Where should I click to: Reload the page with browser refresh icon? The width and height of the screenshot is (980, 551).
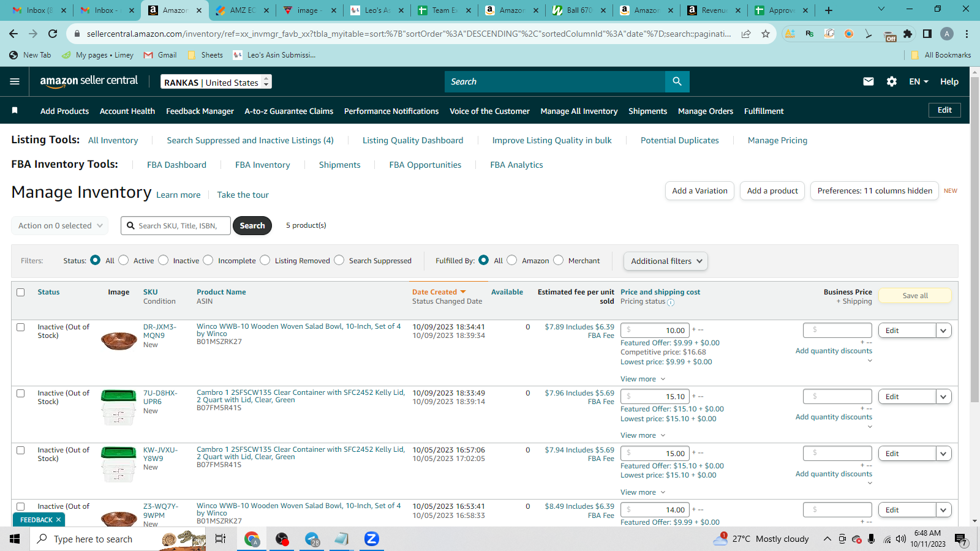click(x=53, y=34)
